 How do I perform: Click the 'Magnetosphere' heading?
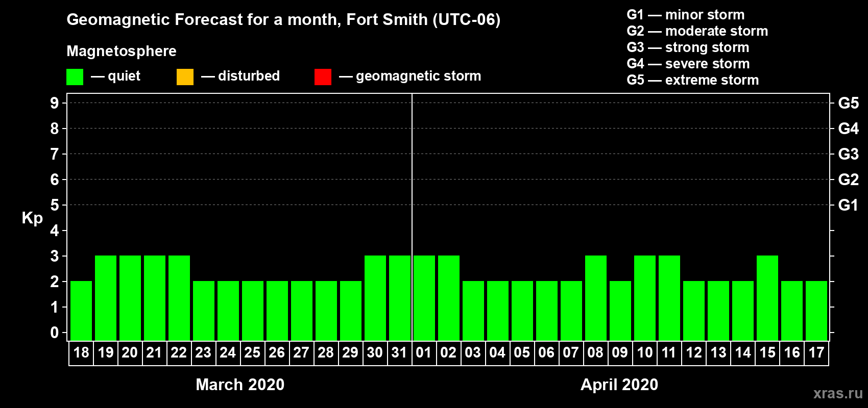[122, 51]
